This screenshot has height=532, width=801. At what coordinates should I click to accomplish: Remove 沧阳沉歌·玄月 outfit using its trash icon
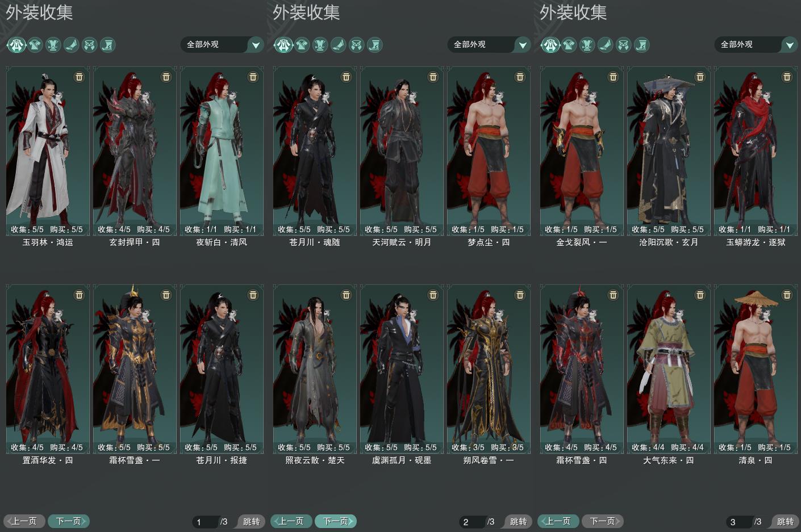coord(700,77)
